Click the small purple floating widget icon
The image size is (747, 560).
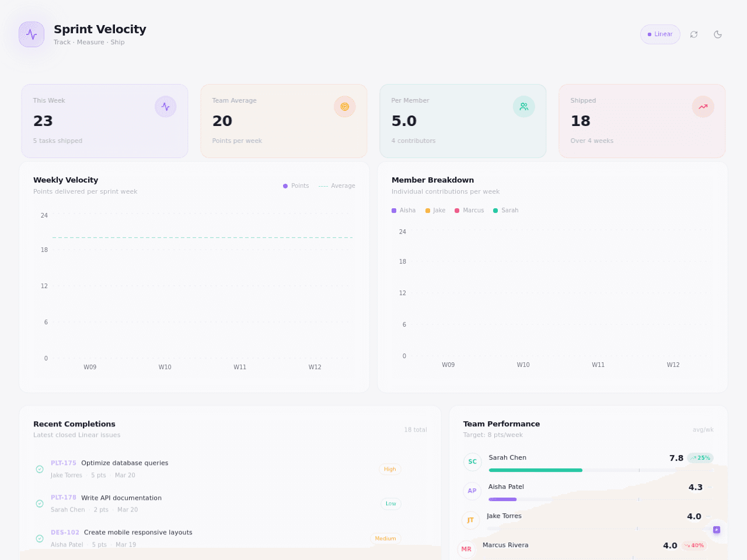[717, 530]
